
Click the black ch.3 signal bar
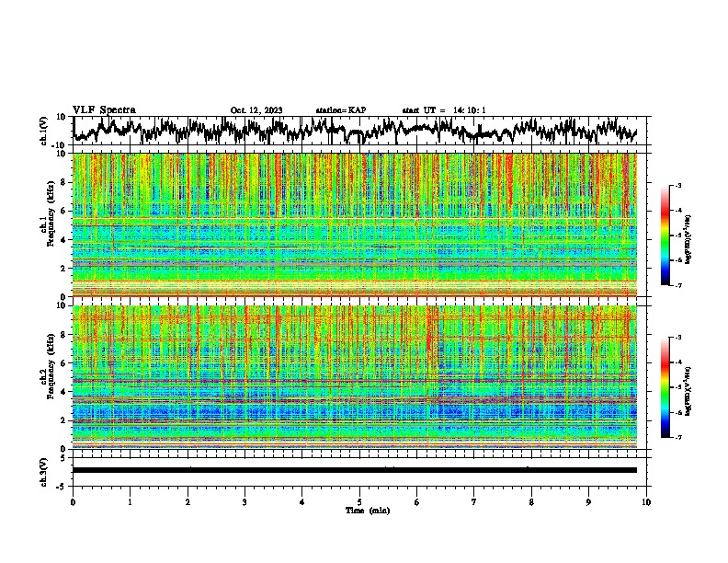click(x=355, y=470)
